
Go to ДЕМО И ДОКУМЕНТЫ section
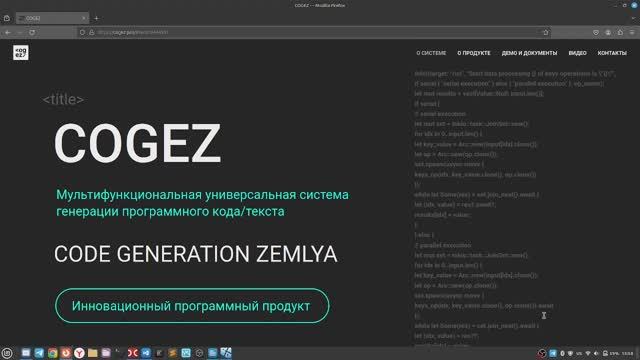(x=529, y=53)
